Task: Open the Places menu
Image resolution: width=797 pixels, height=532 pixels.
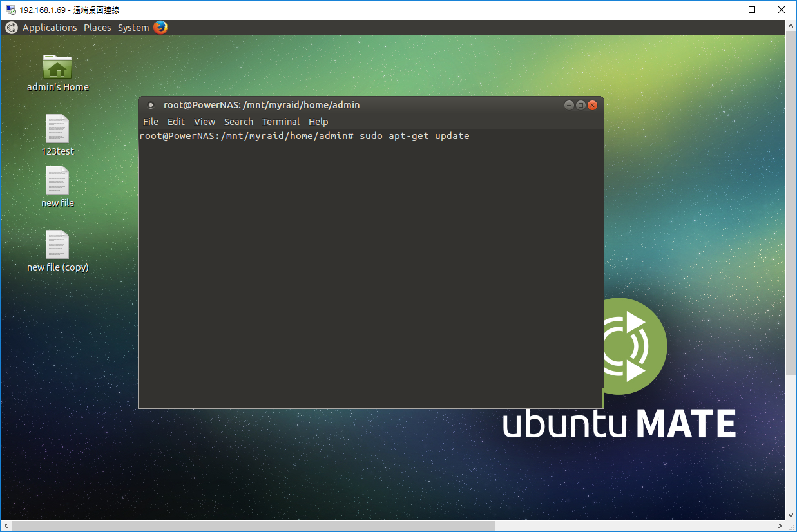Action: click(97, 28)
